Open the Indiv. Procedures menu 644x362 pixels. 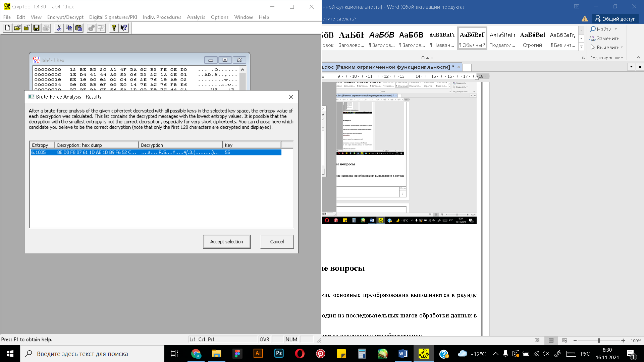[162, 17]
